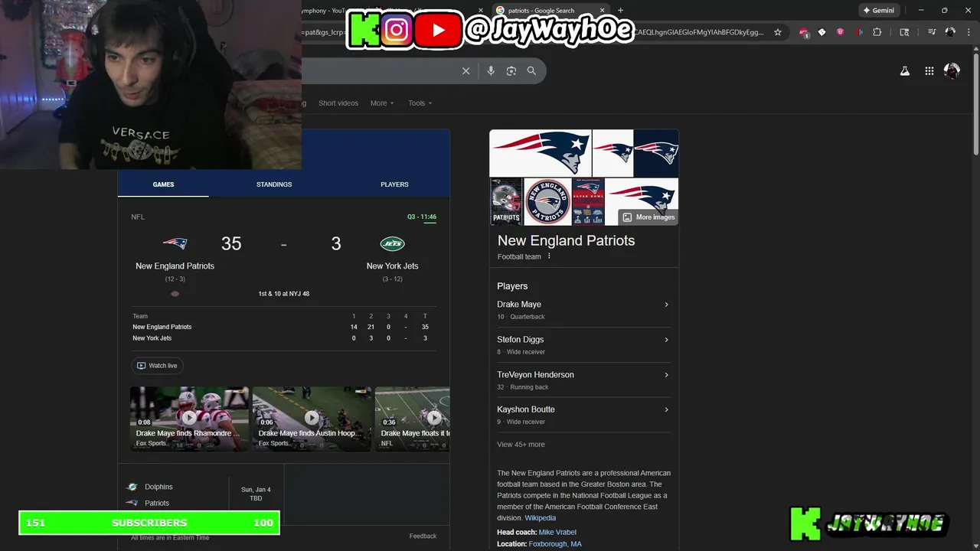Open the pink shield extension icon
Image resolution: width=980 pixels, height=551 pixels.
tap(840, 32)
